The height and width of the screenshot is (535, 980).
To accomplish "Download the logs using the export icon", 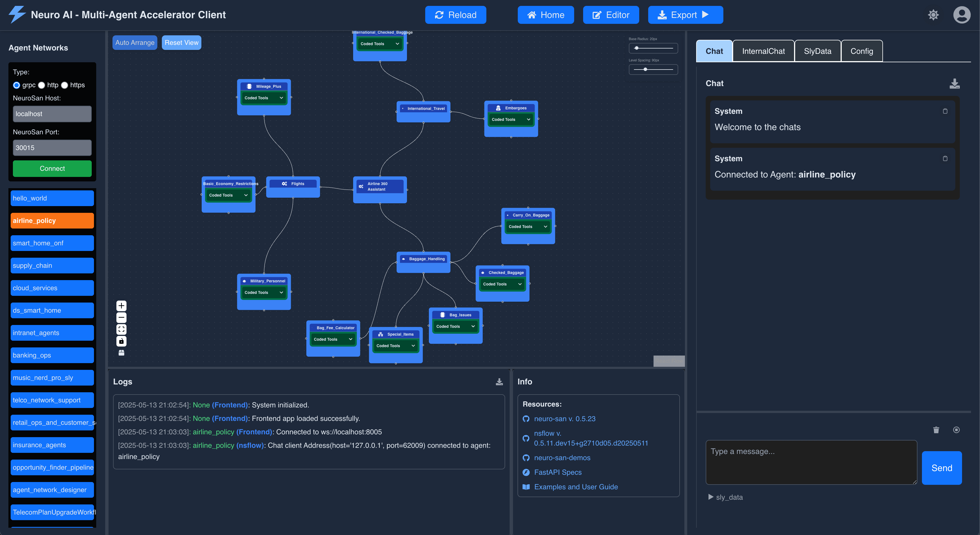I will tap(499, 382).
